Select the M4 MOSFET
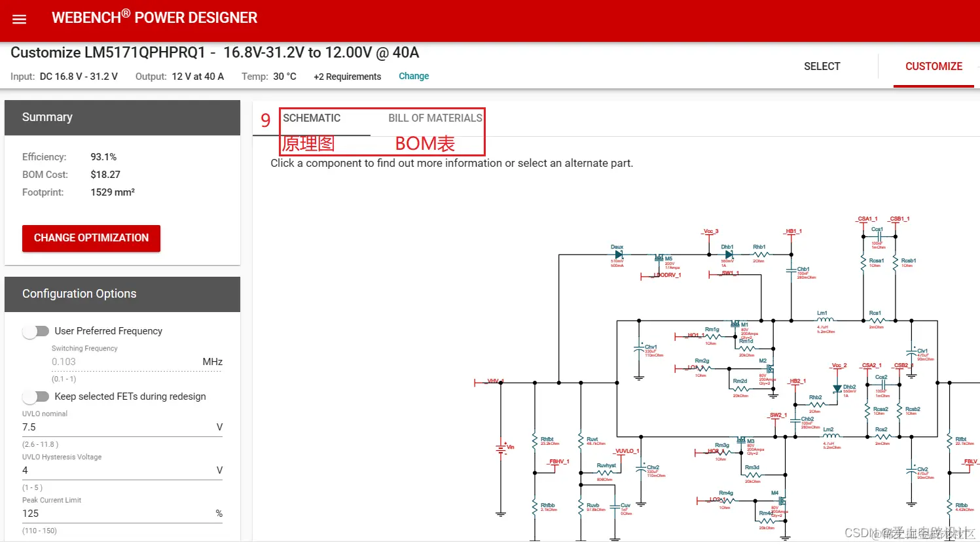Screen dimensions: 980x545 tap(782, 502)
